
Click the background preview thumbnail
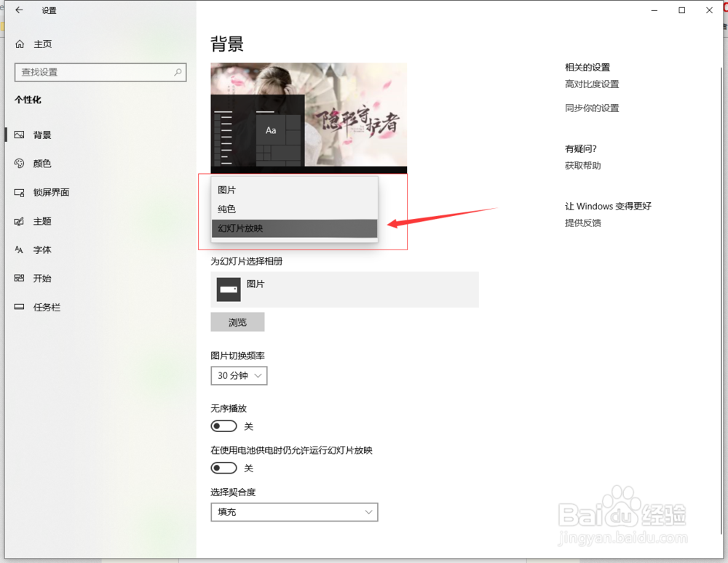point(309,118)
